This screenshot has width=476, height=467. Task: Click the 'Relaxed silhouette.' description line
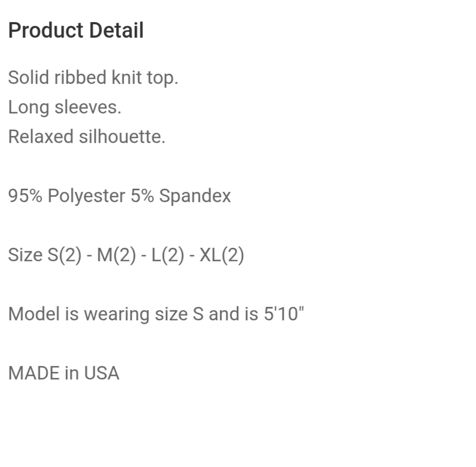(x=87, y=136)
